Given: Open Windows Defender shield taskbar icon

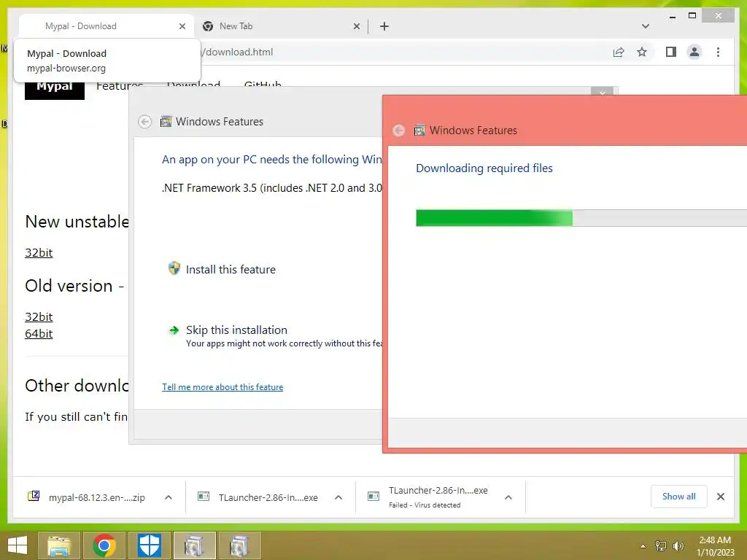Looking at the screenshot, I should click(149, 545).
